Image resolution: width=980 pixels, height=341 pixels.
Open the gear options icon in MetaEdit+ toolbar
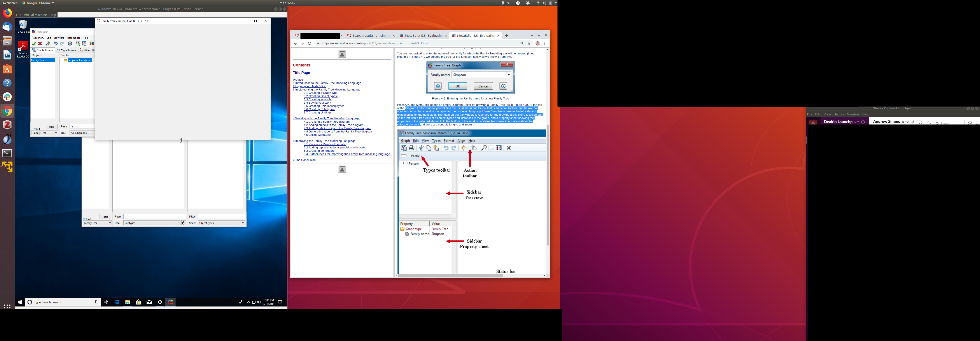pos(70,44)
